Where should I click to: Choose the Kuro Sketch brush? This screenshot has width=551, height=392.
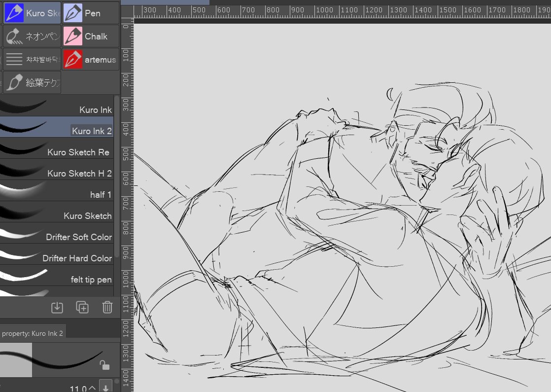point(57,212)
